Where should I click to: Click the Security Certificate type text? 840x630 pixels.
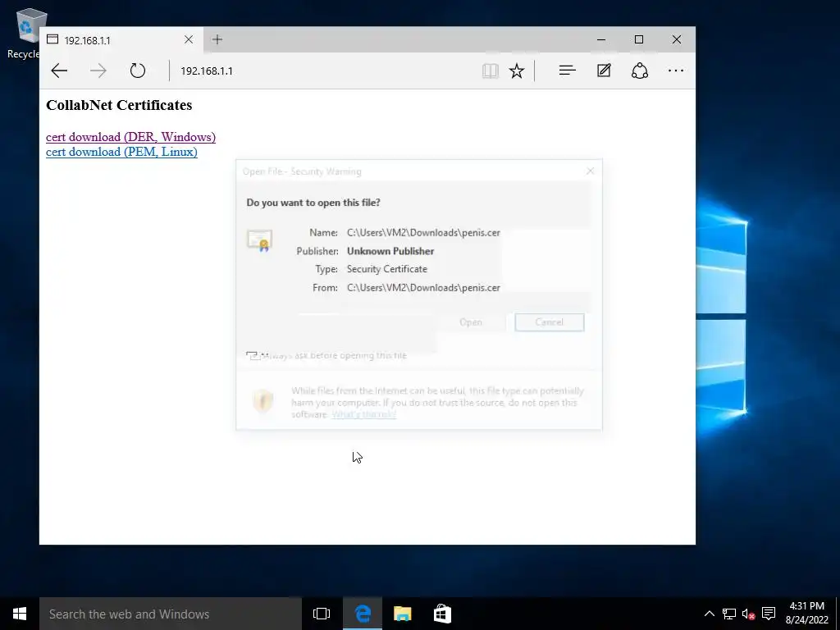pyautogui.click(x=387, y=269)
